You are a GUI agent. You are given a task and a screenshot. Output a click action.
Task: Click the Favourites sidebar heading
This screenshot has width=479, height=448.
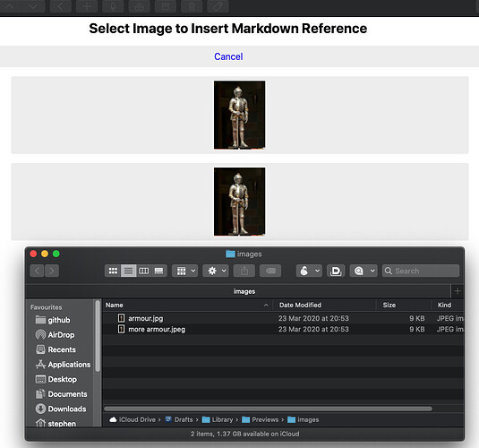pyautogui.click(x=47, y=307)
